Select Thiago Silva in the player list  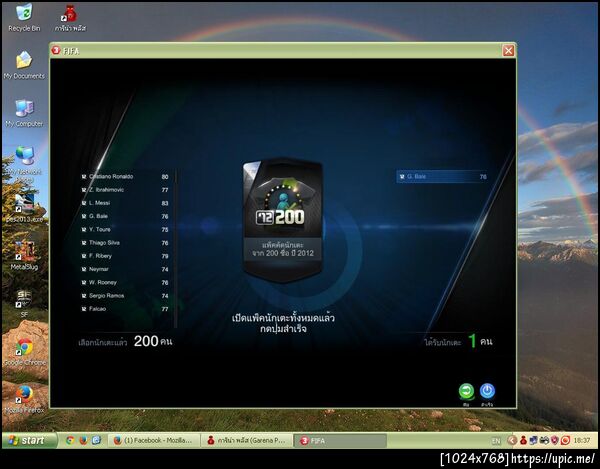pos(125,243)
